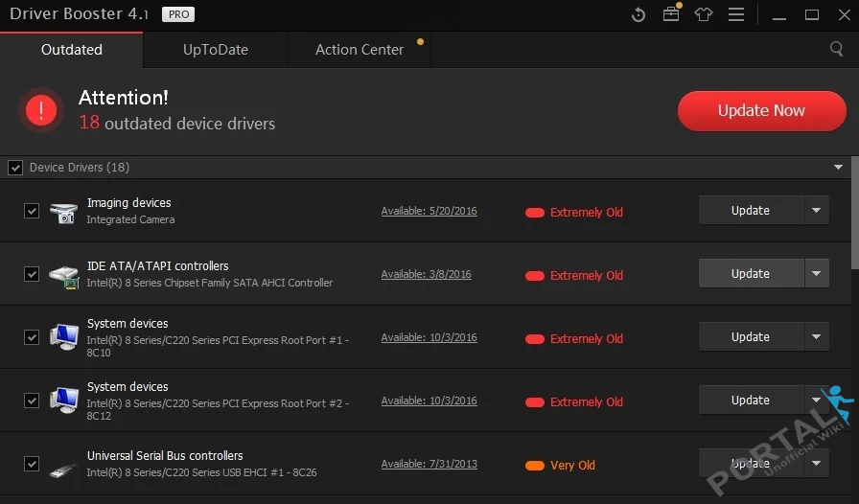This screenshot has width=859, height=504.
Task: Click the red Attention exclamation icon
Action: [x=41, y=110]
